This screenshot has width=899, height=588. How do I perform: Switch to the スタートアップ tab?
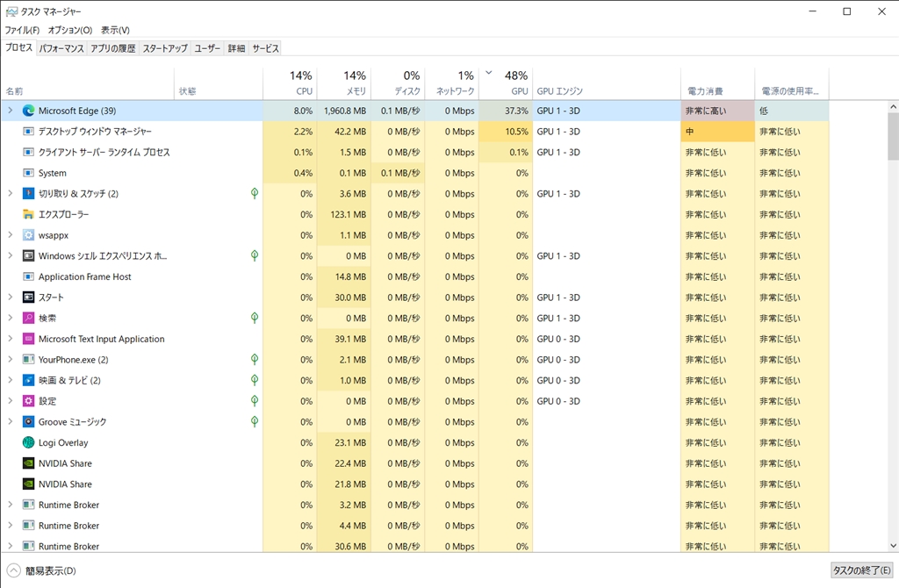pos(165,49)
